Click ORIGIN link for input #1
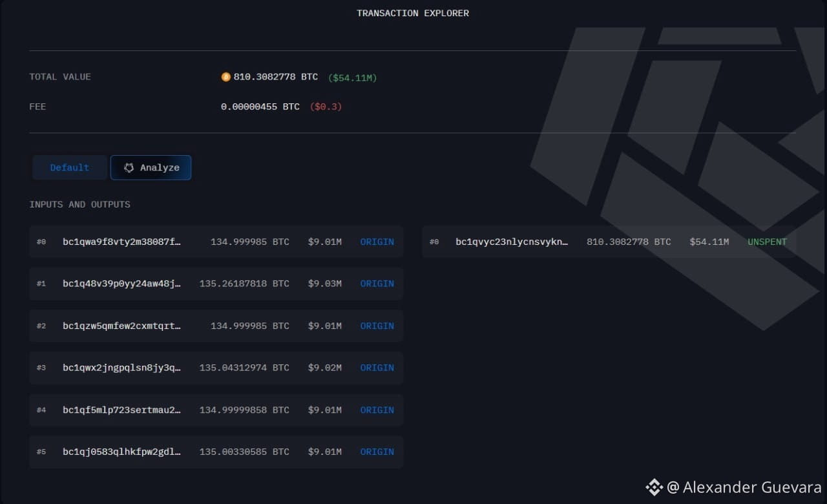The height and width of the screenshot is (504, 827). tap(377, 284)
